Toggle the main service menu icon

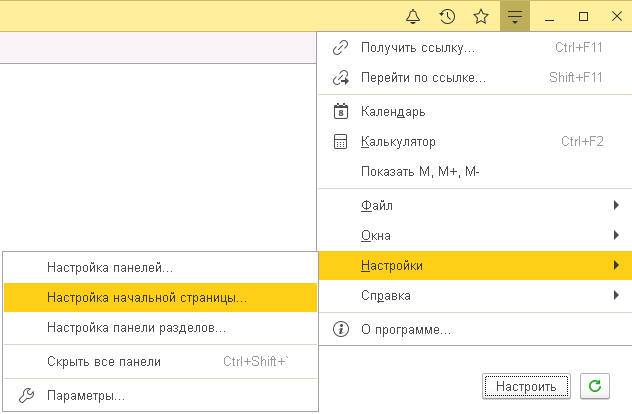(x=514, y=16)
